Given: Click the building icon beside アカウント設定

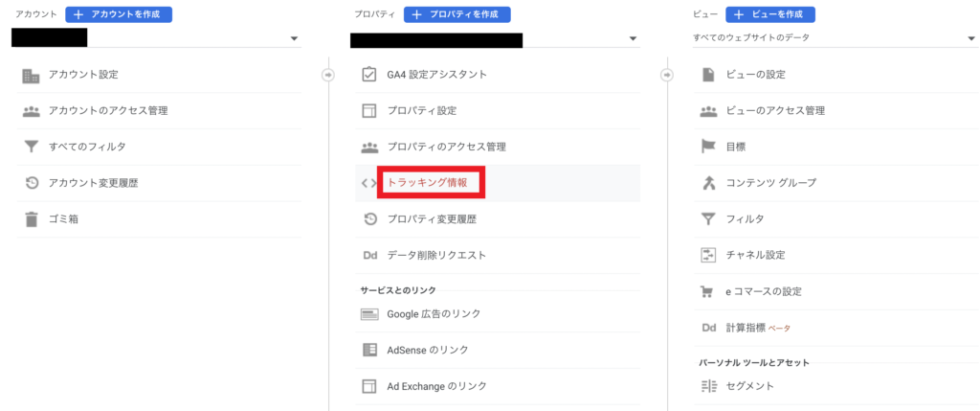Looking at the screenshot, I should click(31, 76).
